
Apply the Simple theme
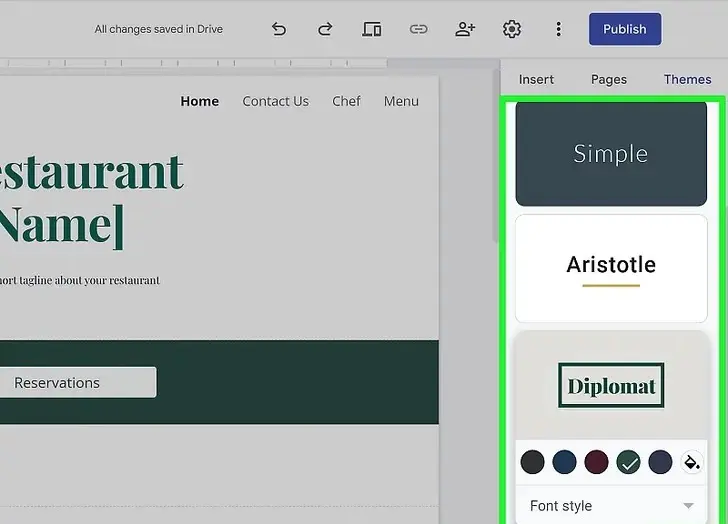(x=611, y=154)
